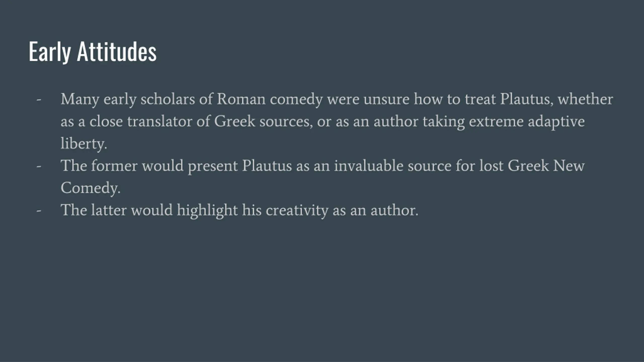This screenshot has width=644, height=362.
Task: Click the word 'creativity' in the last bullet
Action: [x=297, y=210]
